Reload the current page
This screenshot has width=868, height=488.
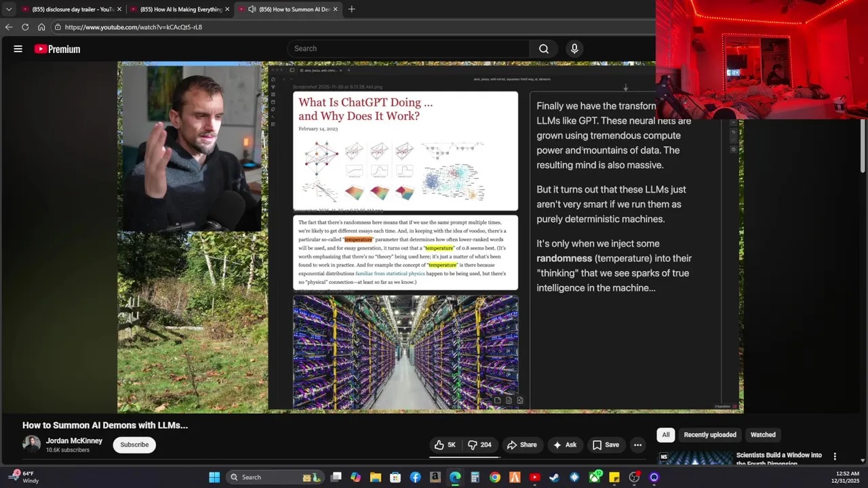25,27
